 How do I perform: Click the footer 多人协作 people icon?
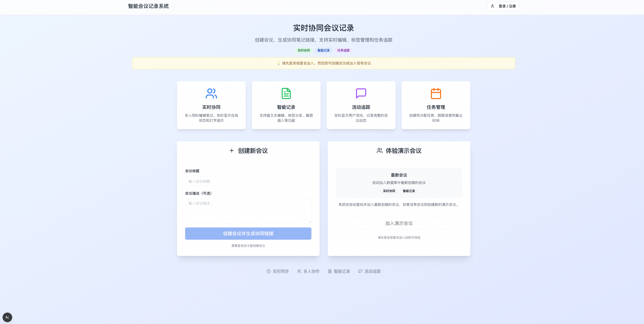pyautogui.click(x=299, y=271)
